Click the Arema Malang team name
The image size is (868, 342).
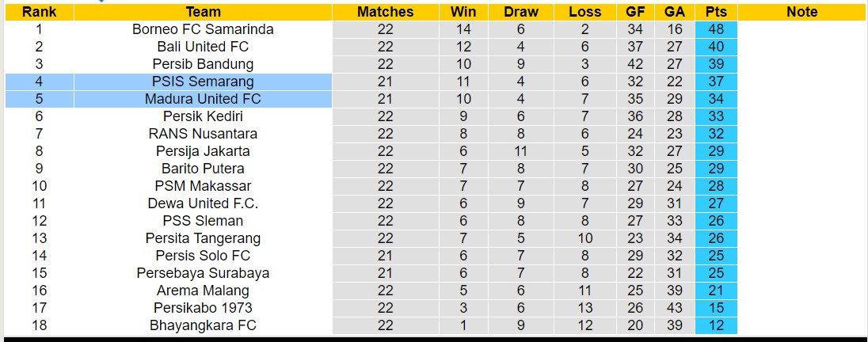click(203, 291)
